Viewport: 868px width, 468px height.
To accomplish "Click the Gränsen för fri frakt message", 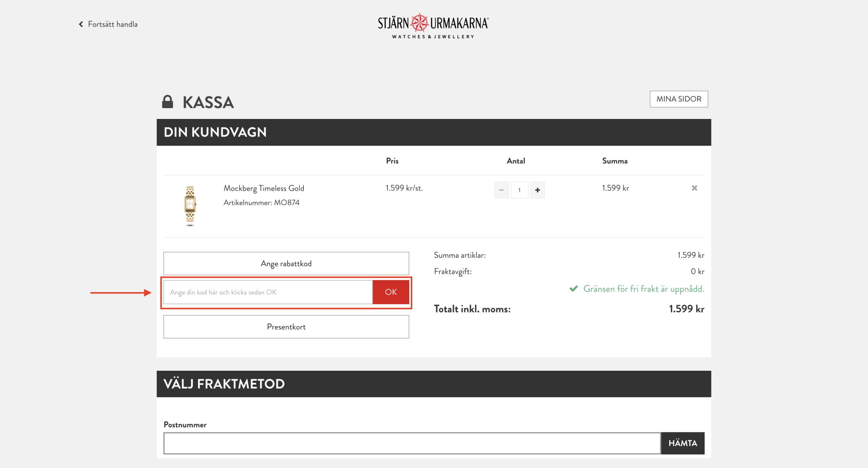I will [x=644, y=289].
